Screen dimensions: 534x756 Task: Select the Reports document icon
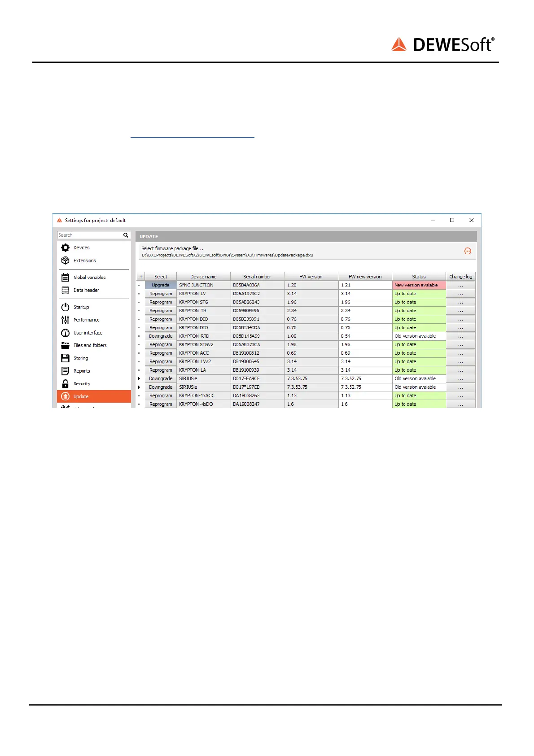(x=65, y=371)
